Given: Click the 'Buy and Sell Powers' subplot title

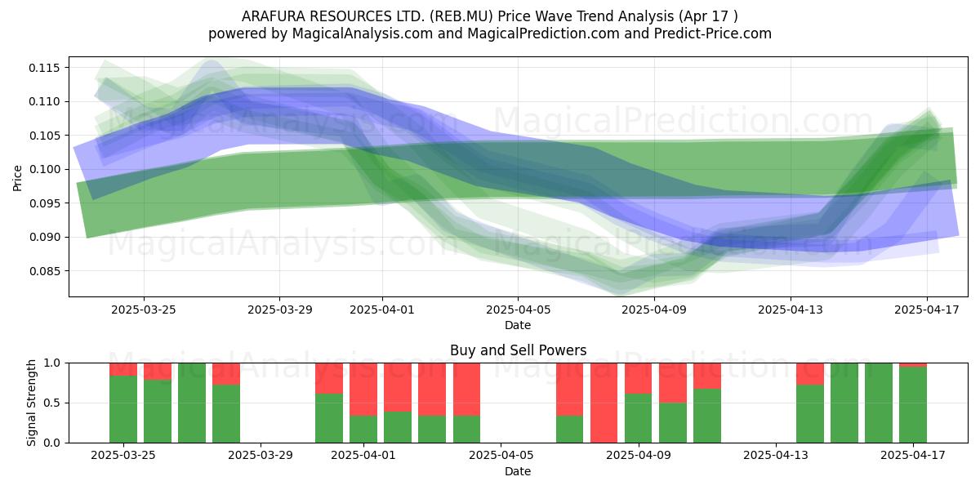Looking at the screenshot, I should (518, 350).
